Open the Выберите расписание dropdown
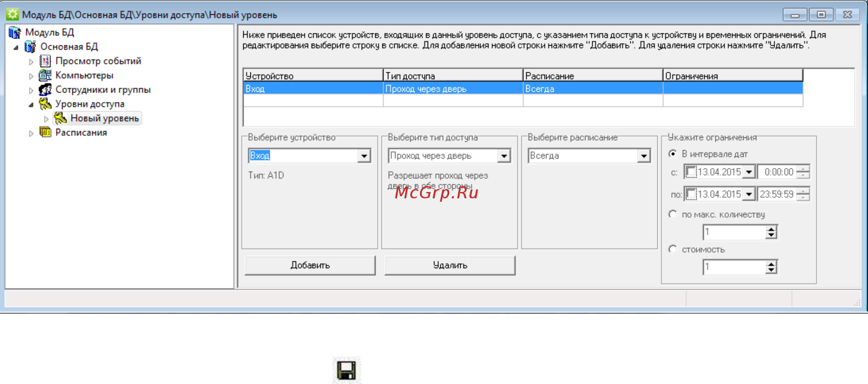The width and height of the screenshot is (868, 384). pyautogui.click(x=644, y=156)
